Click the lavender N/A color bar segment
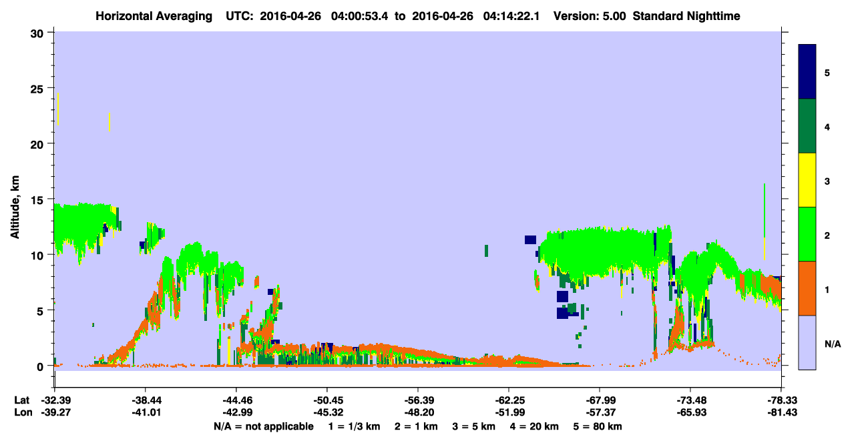The image size is (868, 445). tap(807, 342)
